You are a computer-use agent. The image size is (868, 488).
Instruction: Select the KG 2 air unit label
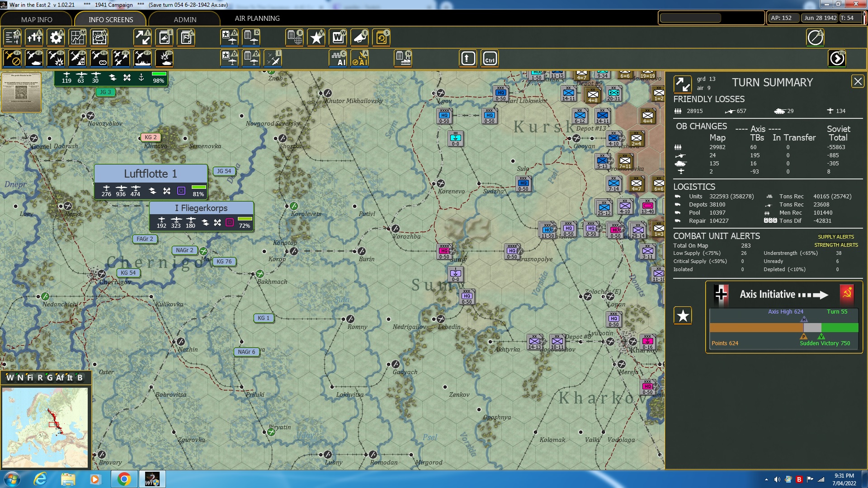pos(151,137)
